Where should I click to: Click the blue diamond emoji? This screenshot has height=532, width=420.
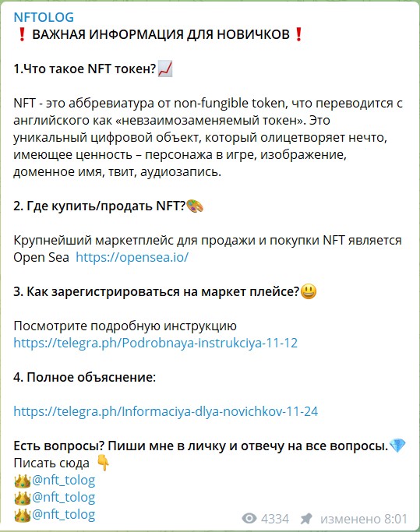click(x=397, y=446)
